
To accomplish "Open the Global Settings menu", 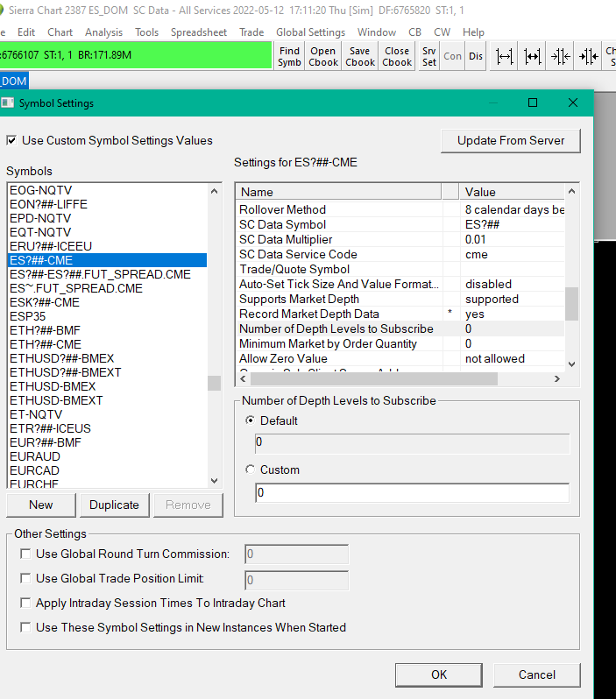I will pos(310,32).
